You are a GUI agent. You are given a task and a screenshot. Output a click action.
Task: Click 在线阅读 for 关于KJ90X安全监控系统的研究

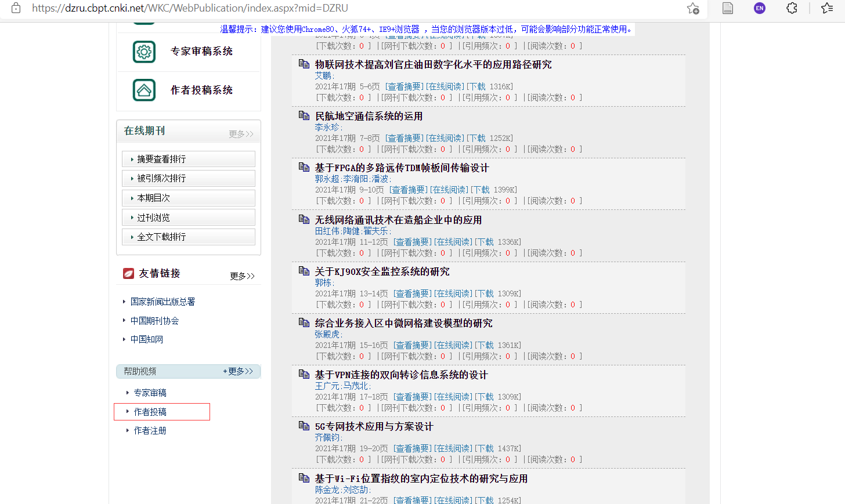coord(453,293)
